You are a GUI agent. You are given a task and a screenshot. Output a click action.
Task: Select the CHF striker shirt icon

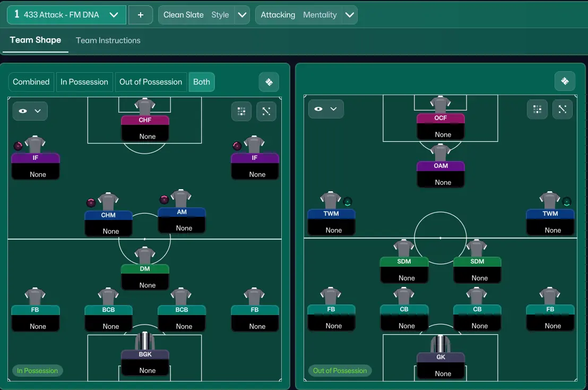click(145, 107)
